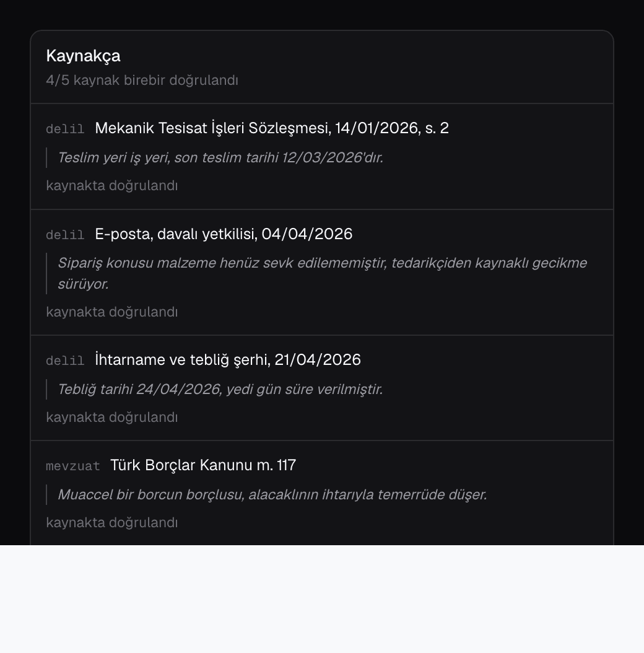The image size is (644, 653).
Task: Select quote about Muaccel bir borcun borçlusu
Action: click(x=272, y=494)
